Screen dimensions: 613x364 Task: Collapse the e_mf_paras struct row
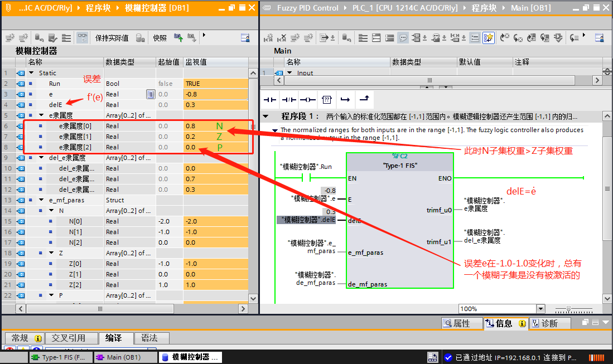(41, 200)
